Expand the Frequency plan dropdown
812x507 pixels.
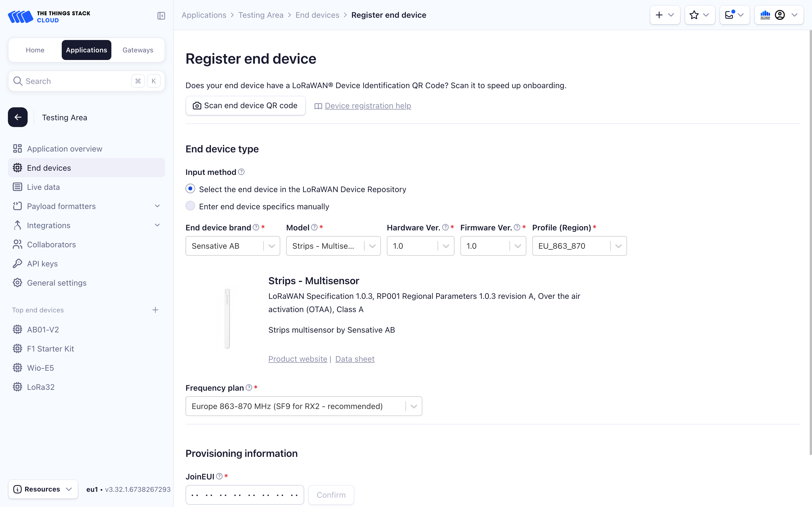point(413,406)
